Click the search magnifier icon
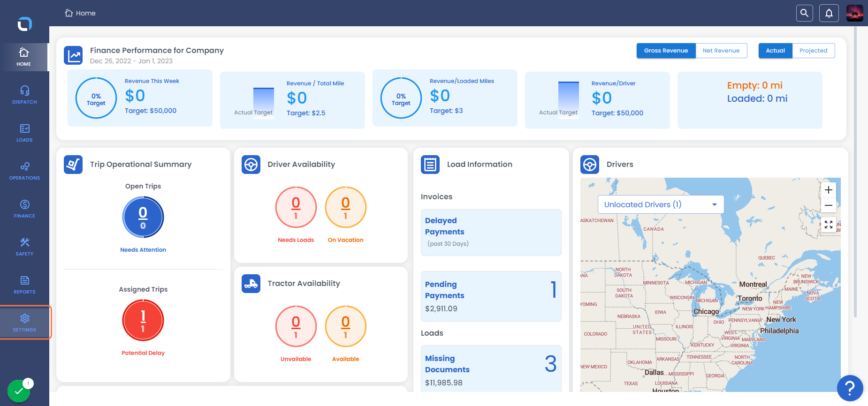 click(804, 13)
